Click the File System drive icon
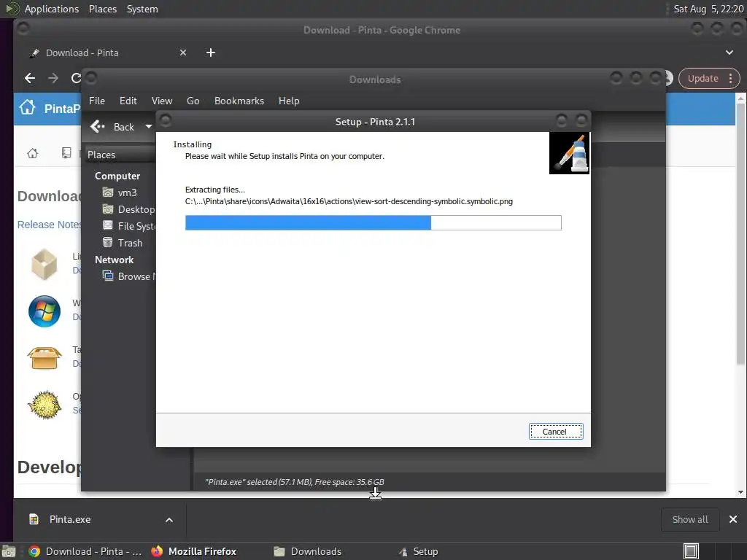 [108, 226]
